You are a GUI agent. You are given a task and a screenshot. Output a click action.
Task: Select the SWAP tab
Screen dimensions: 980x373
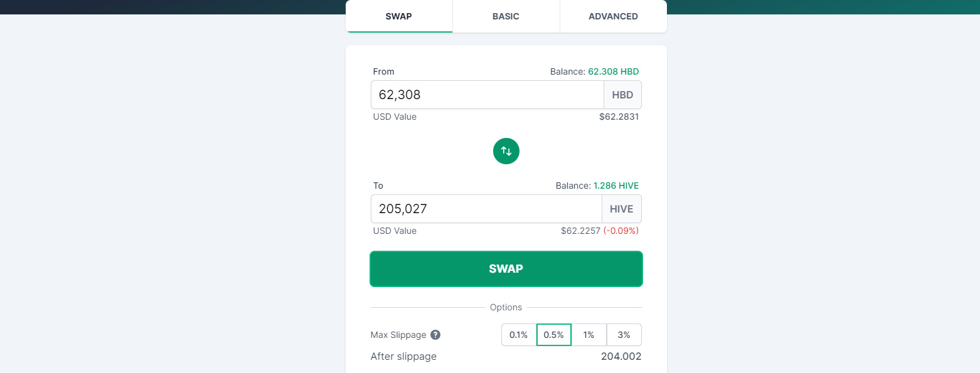(x=399, y=16)
